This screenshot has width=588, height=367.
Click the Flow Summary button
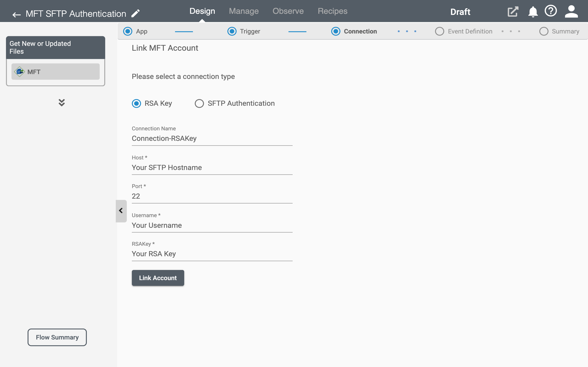[x=57, y=337]
